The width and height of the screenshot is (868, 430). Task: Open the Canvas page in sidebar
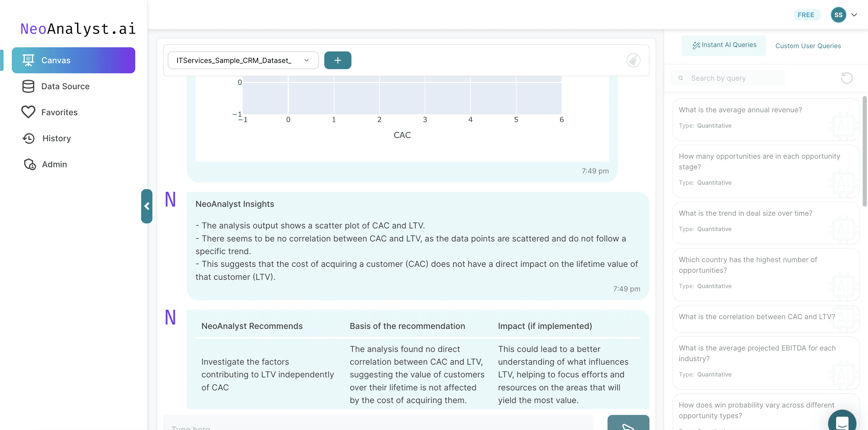click(x=73, y=60)
